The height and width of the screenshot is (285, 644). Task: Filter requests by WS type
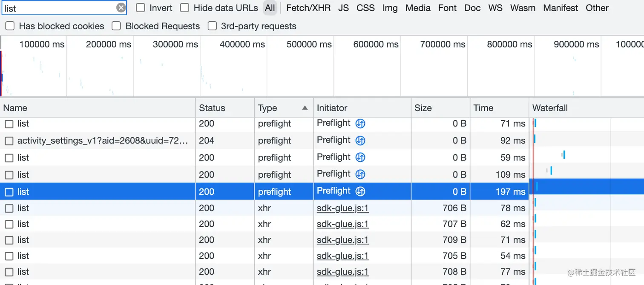[495, 8]
